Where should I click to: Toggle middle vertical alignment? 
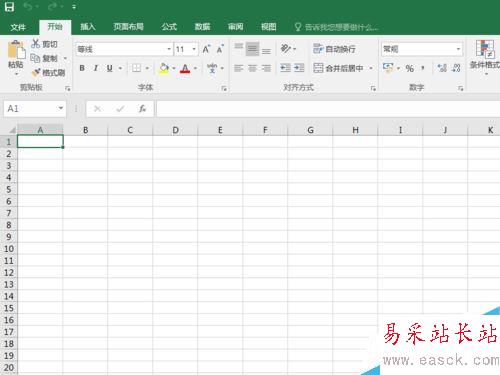(x=252, y=49)
